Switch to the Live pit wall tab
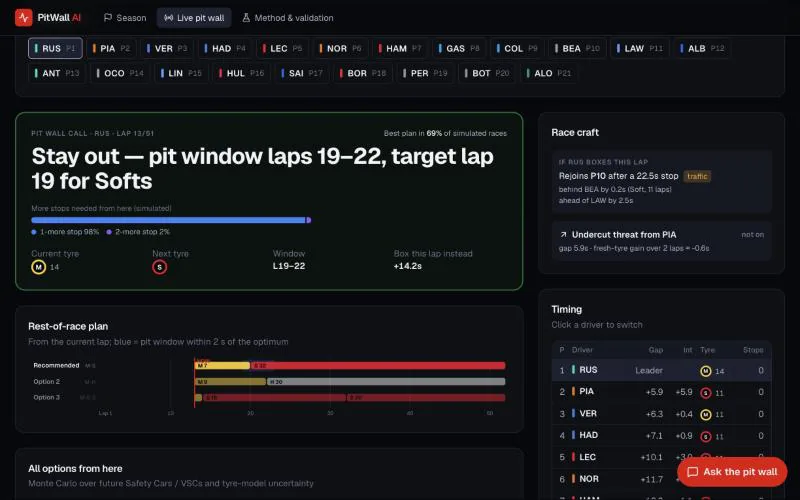This screenshot has height=500, width=800. (x=194, y=18)
